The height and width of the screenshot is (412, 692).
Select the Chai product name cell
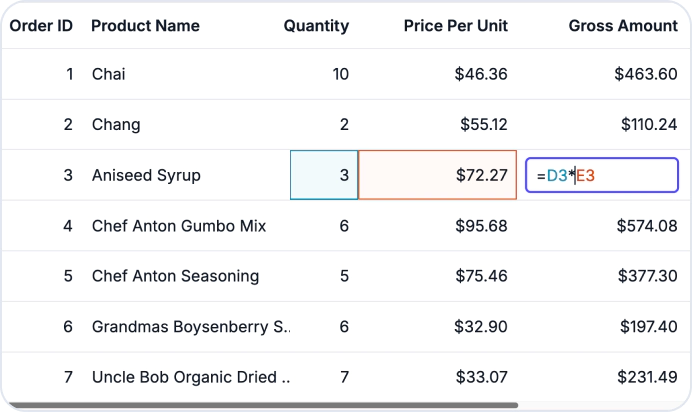point(190,74)
